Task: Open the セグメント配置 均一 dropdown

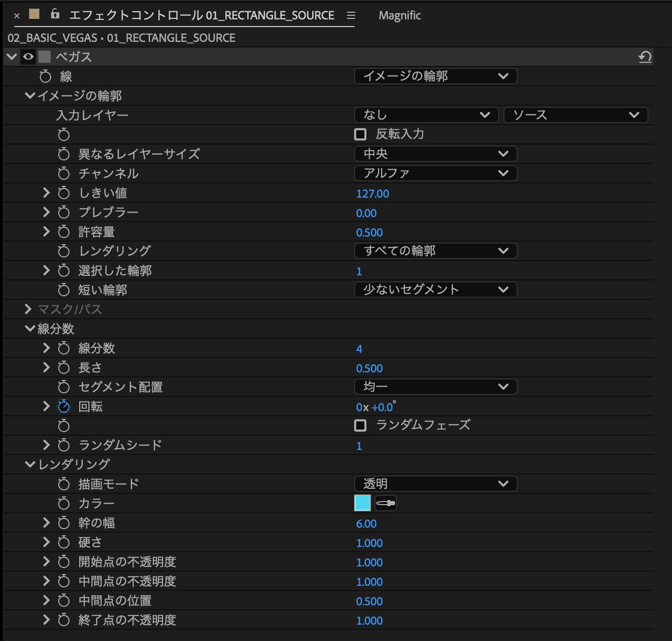Action: 435,387
